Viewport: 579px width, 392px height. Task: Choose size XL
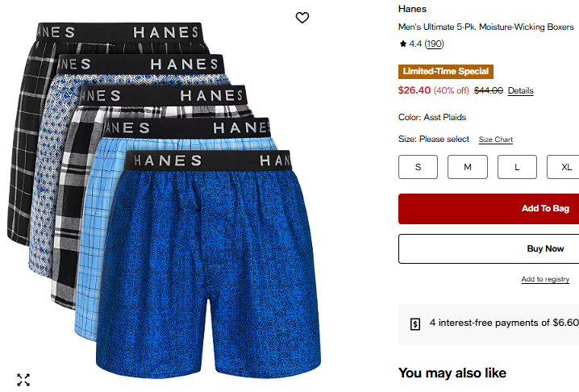pyautogui.click(x=564, y=167)
